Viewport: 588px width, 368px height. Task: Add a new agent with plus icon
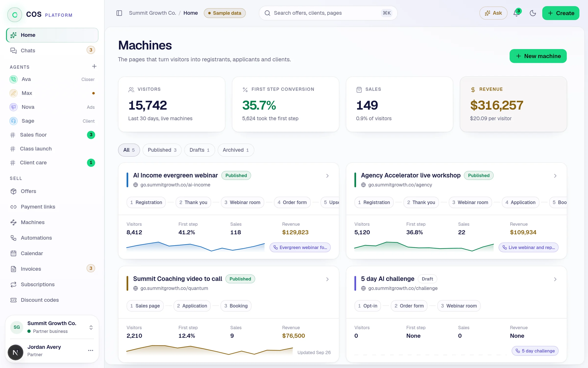pos(94,66)
